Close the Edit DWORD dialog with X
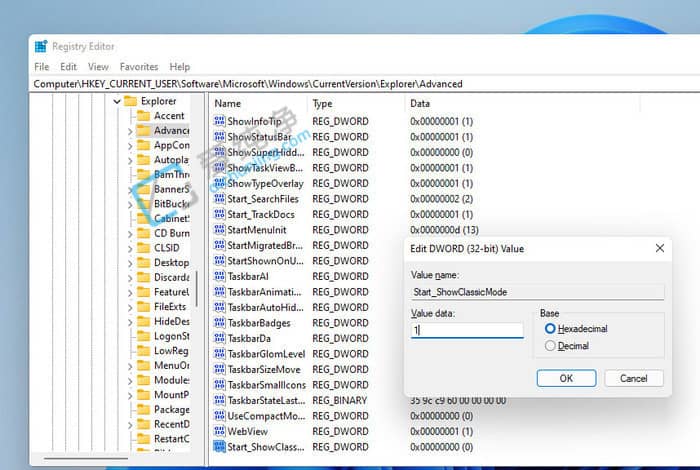This screenshot has height=470, width=700. (x=660, y=248)
